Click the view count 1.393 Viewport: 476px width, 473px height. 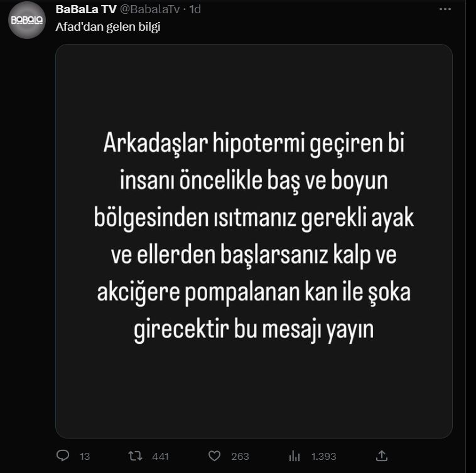pyautogui.click(x=324, y=457)
